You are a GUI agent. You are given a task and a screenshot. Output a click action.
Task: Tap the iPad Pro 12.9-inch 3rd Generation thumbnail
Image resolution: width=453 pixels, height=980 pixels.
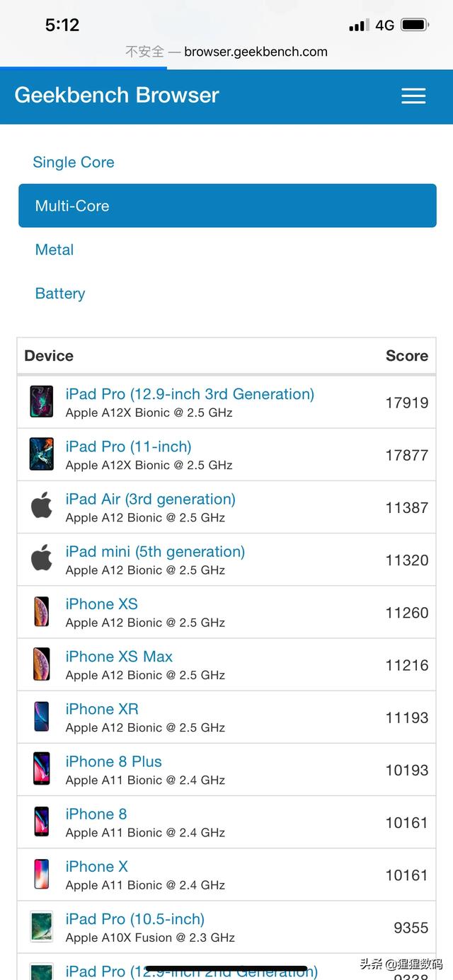[x=42, y=402]
